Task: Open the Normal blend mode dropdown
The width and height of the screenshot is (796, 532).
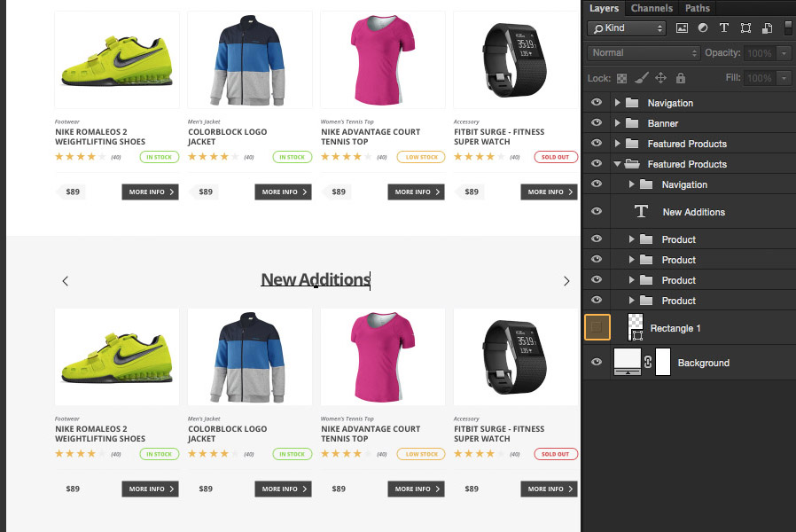Action: pos(644,53)
